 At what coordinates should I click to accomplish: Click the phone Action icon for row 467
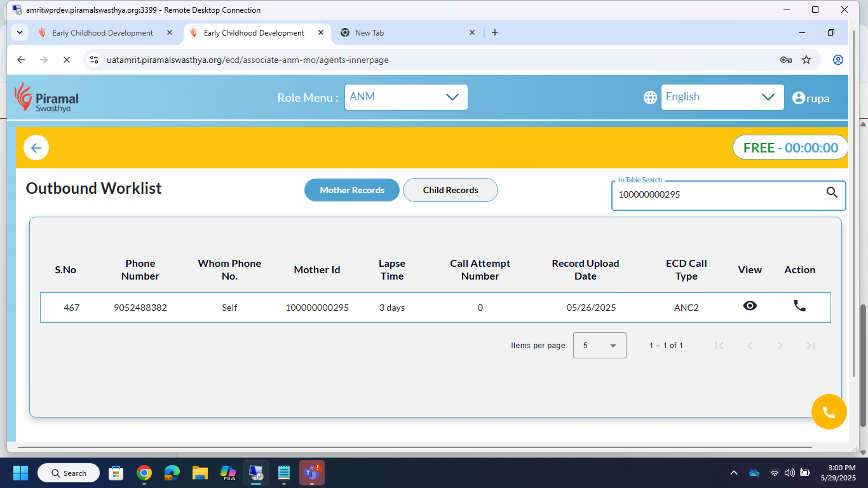[799, 306]
